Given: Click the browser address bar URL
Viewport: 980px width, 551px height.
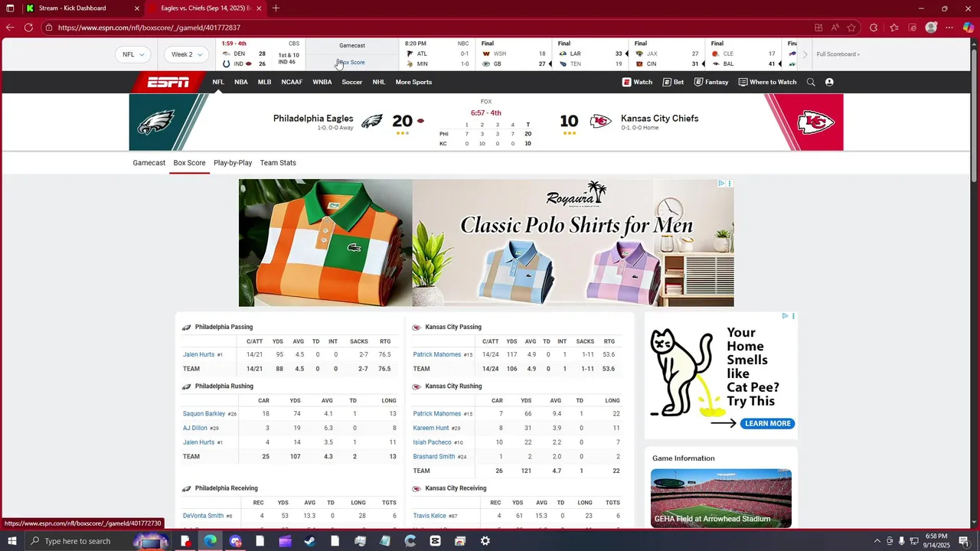Looking at the screenshot, I should click(x=149, y=28).
